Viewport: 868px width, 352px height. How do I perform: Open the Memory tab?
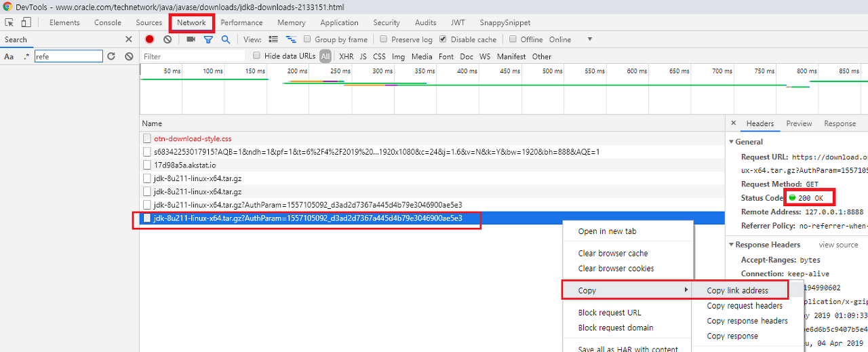click(x=292, y=22)
